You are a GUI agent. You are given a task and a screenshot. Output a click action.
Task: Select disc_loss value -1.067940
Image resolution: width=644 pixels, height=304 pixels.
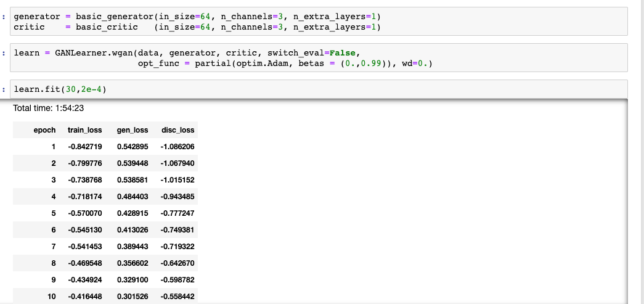click(x=177, y=163)
